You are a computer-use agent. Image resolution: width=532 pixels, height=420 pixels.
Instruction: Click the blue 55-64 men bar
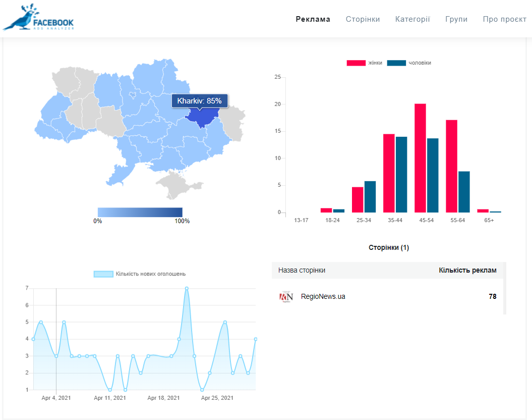[x=464, y=192]
